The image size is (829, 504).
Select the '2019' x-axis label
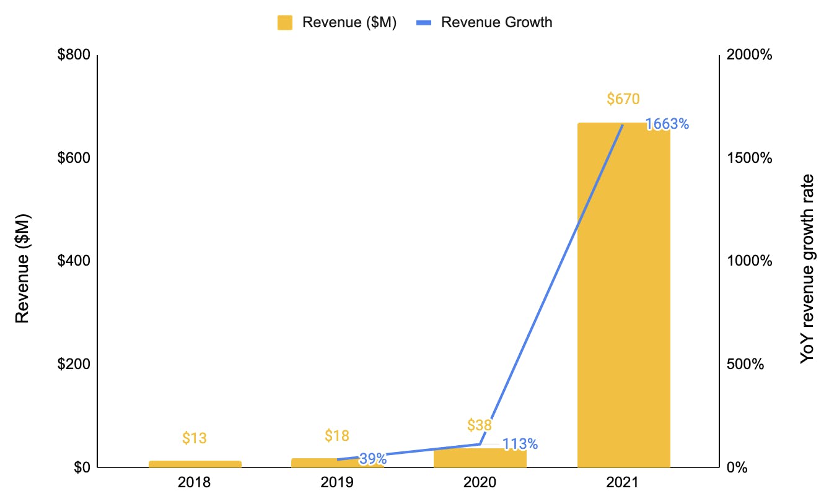pos(337,483)
